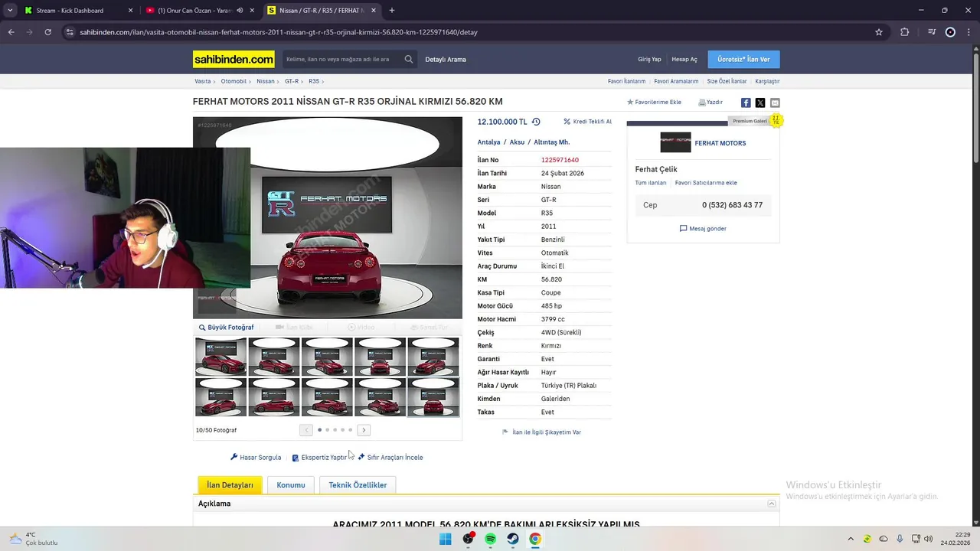The width and height of the screenshot is (980, 551).
Task: Click the Ferhat Motors store logo
Action: click(675, 143)
